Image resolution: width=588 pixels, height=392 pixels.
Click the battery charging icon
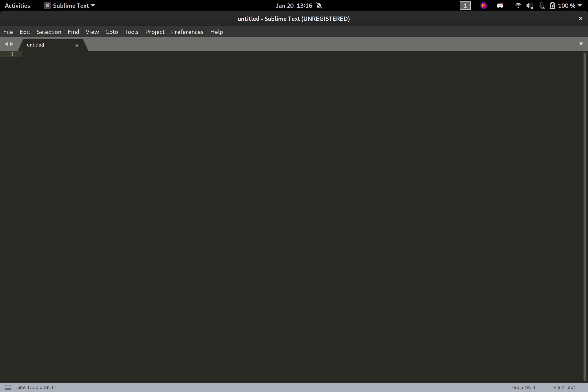click(x=552, y=5)
